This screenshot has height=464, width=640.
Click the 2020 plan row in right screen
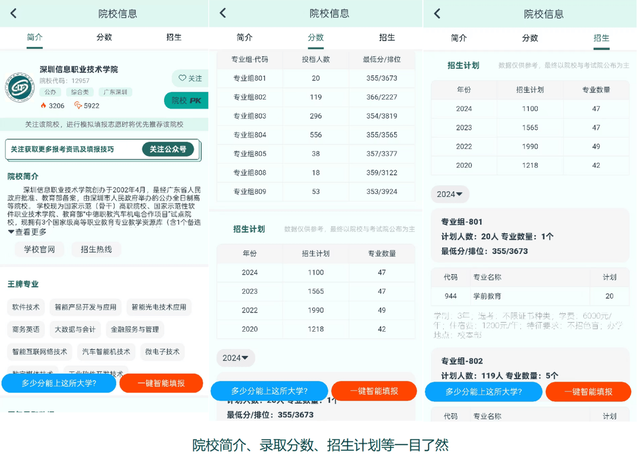coord(530,165)
